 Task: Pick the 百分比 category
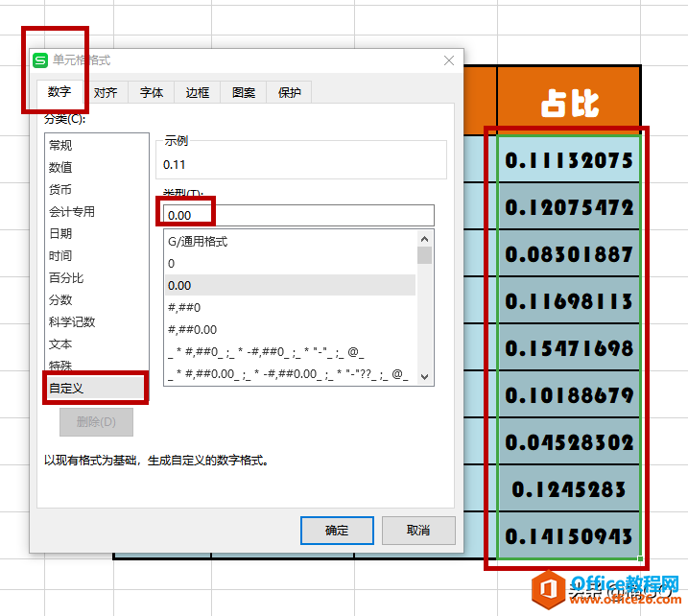pos(97,277)
